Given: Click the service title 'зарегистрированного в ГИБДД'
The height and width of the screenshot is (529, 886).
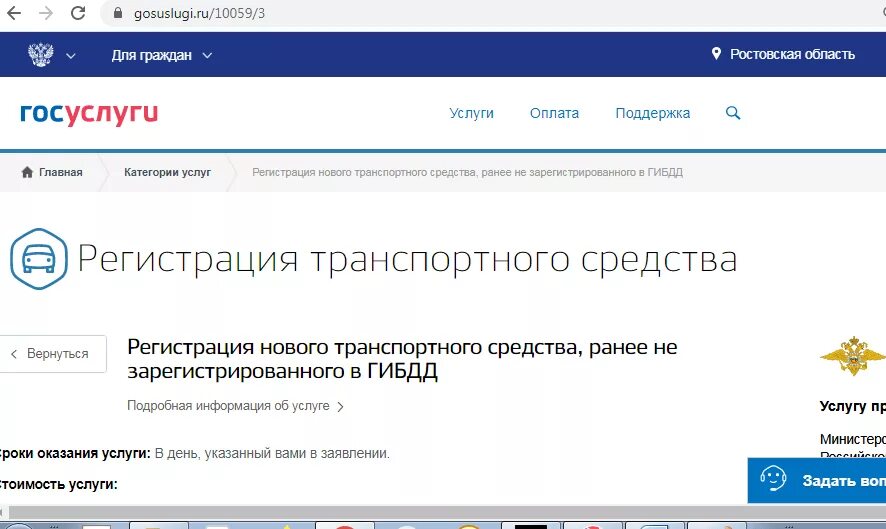Looking at the screenshot, I should pos(283,372).
